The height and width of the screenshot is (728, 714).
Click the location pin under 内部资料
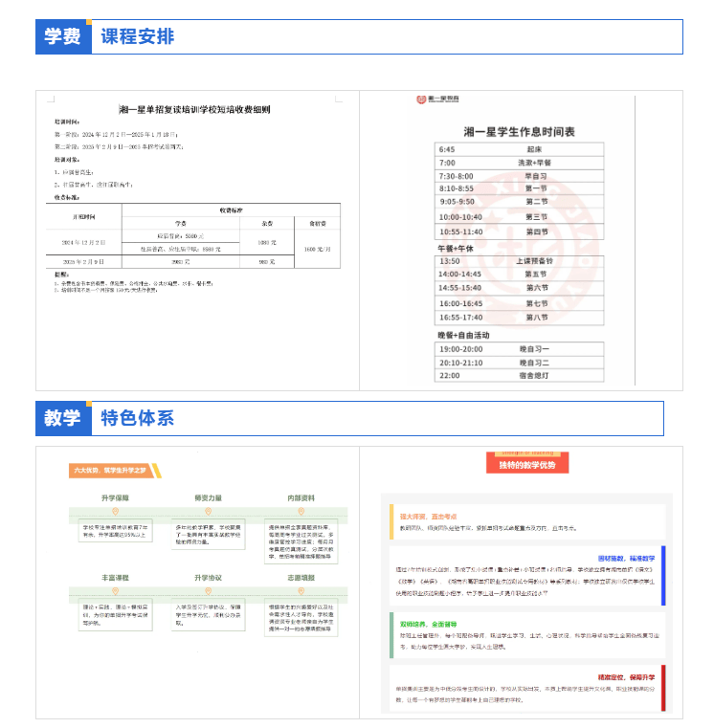[301, 511]
